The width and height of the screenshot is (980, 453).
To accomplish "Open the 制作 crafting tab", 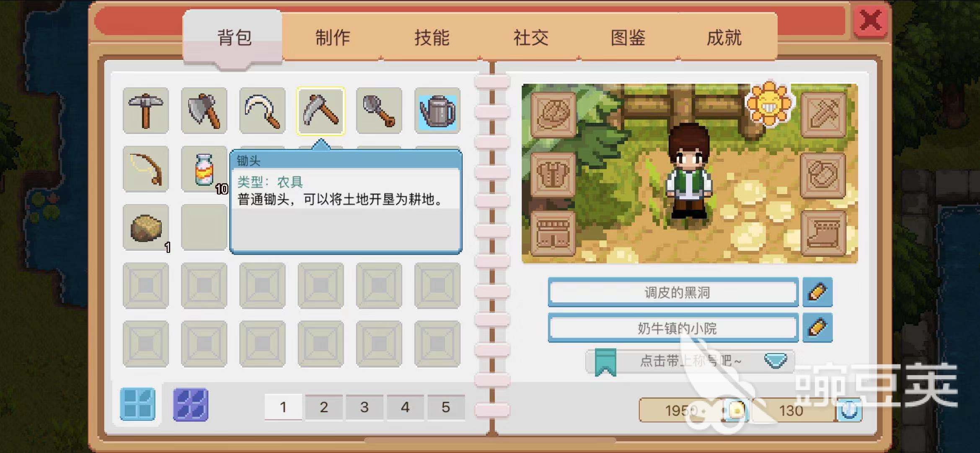I will pyautogui.click(x=333, y=38).
